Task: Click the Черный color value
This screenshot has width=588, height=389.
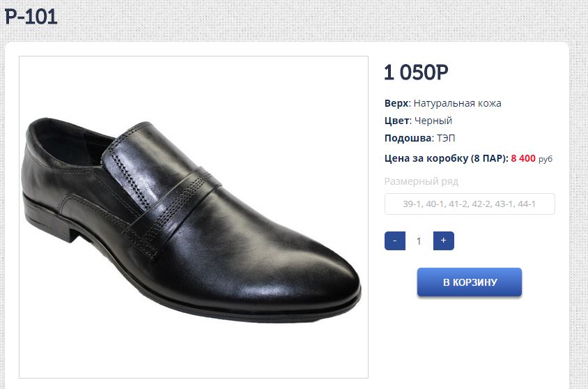Action: [x=433, y=121]
